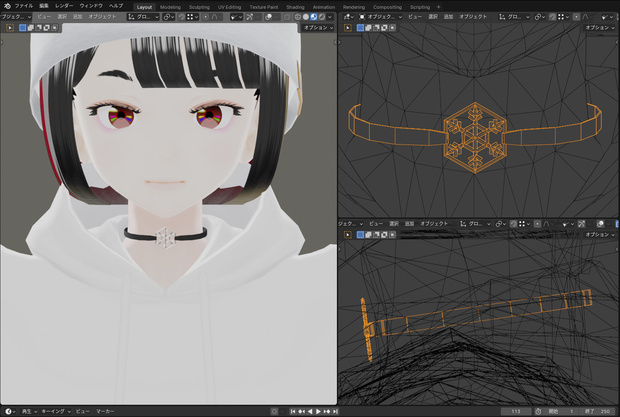The width and height of the screenshot is (620, 417).
Task: Add a new workspace tab with plus
Action: (438, 7)
